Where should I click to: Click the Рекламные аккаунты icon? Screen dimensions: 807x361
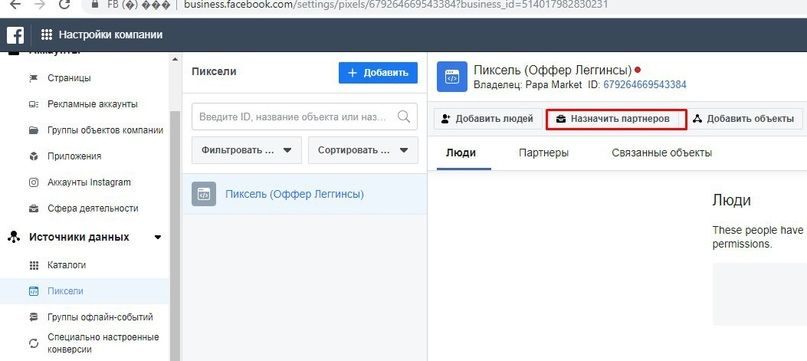(x=34, y=105)
